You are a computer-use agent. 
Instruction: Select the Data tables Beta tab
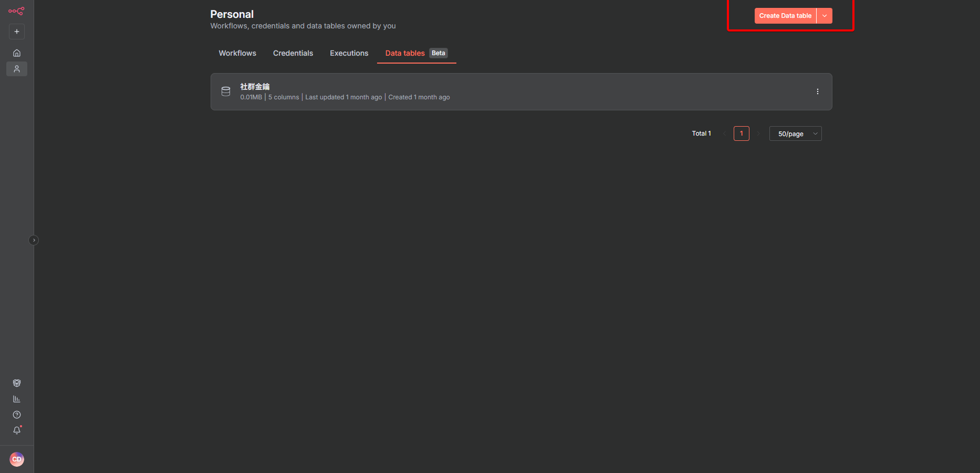point(416,53)
